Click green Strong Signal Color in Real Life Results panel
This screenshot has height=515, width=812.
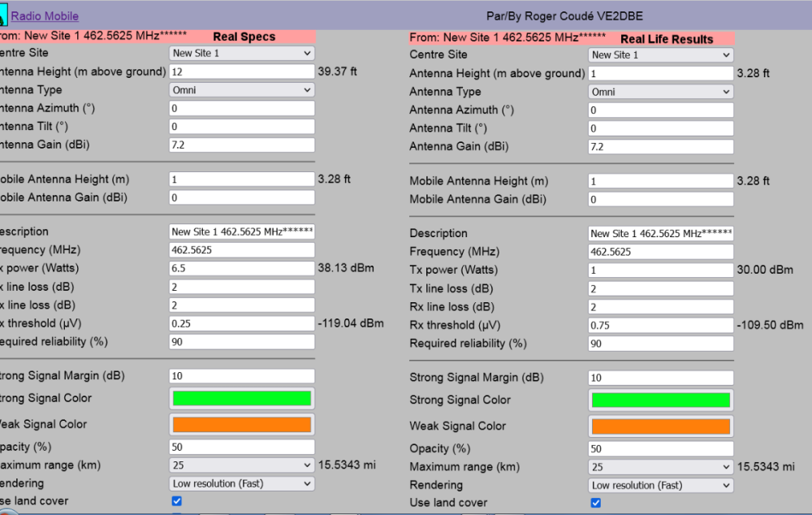[661, 400]
